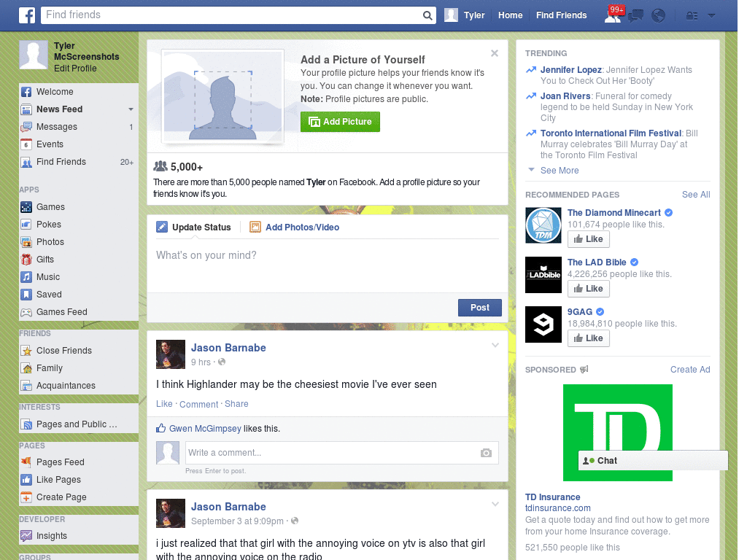Click What's on your mind box
747x560 pixels.
(x=328, y=265)
